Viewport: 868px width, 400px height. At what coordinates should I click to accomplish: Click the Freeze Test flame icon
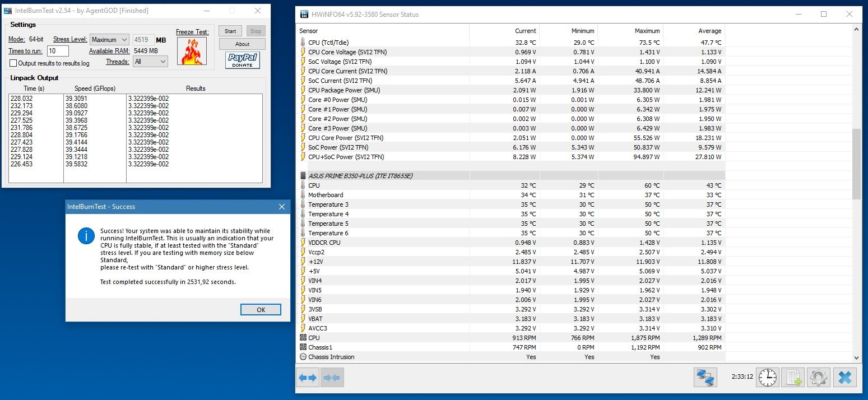coord(193,51)
